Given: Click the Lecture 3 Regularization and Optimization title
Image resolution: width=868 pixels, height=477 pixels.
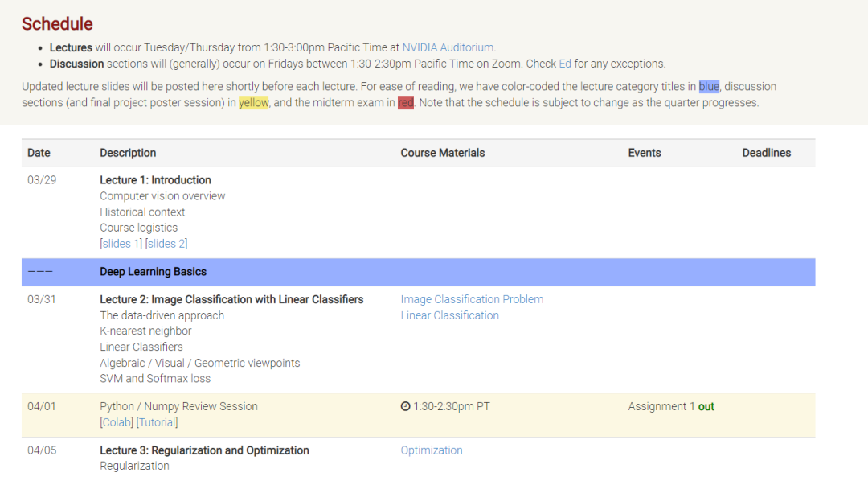Looking at the screenshot, I should pos(204,450).
